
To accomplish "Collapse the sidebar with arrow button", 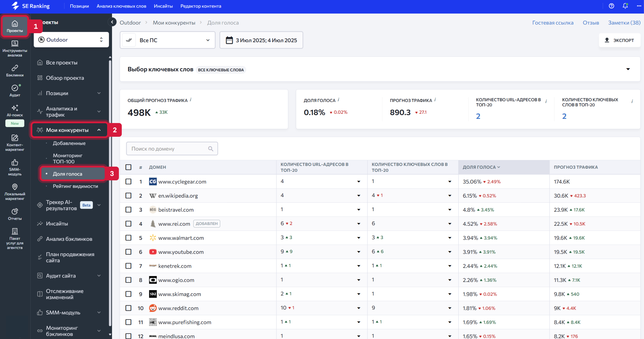I will [x=112, y=22].
